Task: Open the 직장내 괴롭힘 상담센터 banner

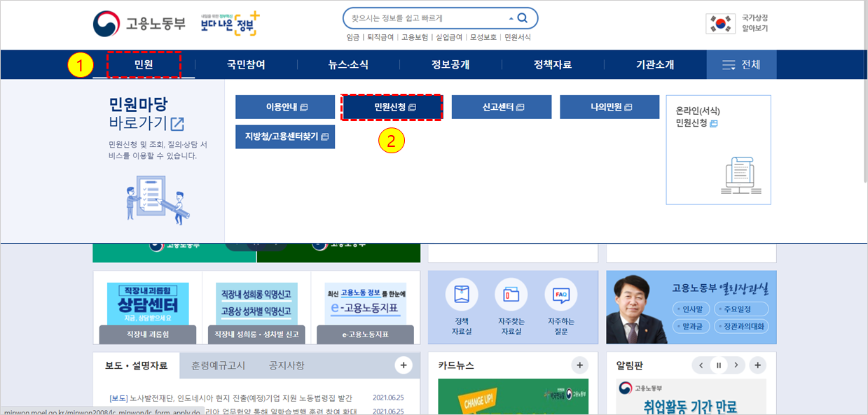Action: tap(148, 313)
